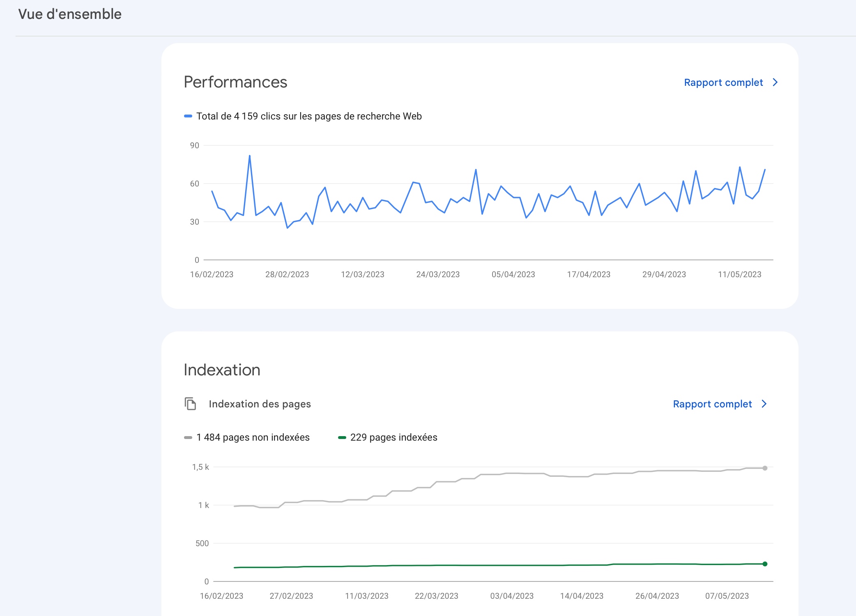Click the chevron arrow beside Indexation Rapport complet
The width and height of the screenshot is (856, 616).
[x=764, y=404]
